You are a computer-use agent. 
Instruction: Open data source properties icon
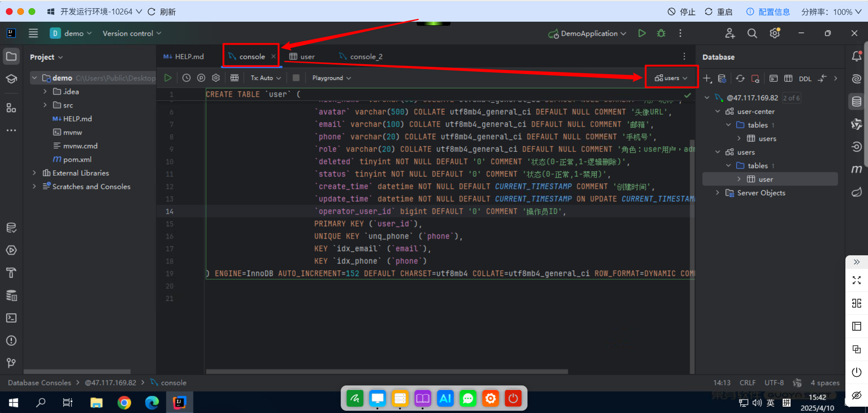pyautogui.click(x=722, y=79)
